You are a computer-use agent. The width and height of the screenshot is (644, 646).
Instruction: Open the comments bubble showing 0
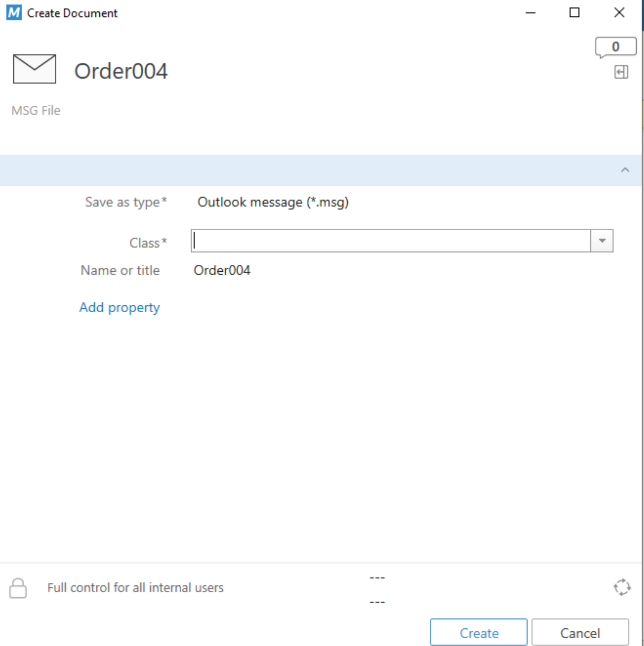[616, 47]
